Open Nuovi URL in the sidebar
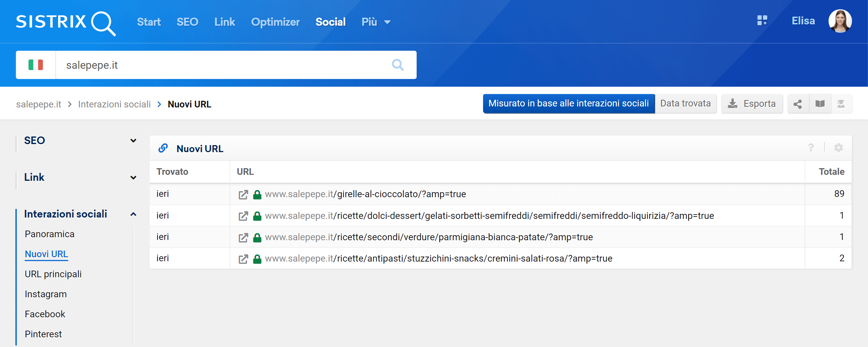868x347 pixels. [x=46, y=254]
